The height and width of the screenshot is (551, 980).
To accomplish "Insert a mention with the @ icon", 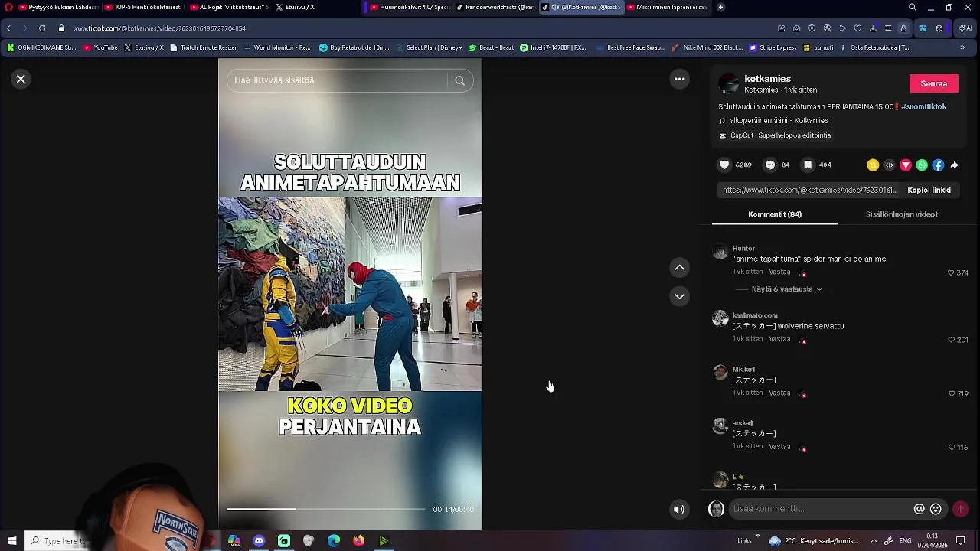I will pos(919,509).
